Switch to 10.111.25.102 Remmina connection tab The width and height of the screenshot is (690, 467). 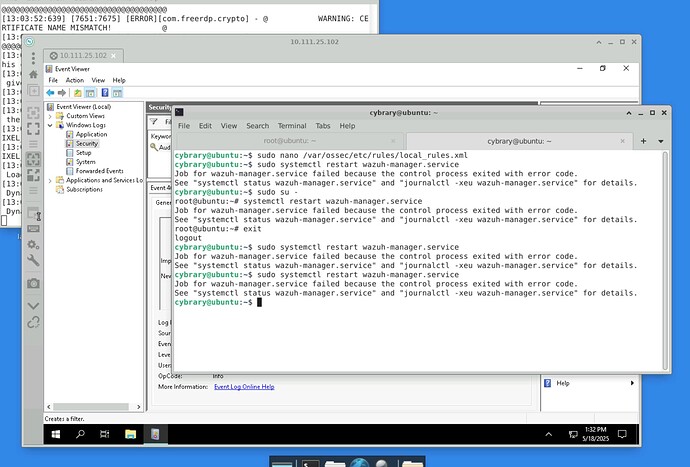[83, 55]
